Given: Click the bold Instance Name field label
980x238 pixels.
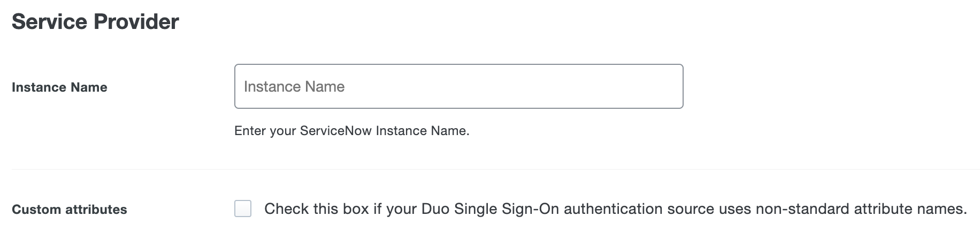Looking at the screenshot, I should pyautogui.click(x=59, y=87).
